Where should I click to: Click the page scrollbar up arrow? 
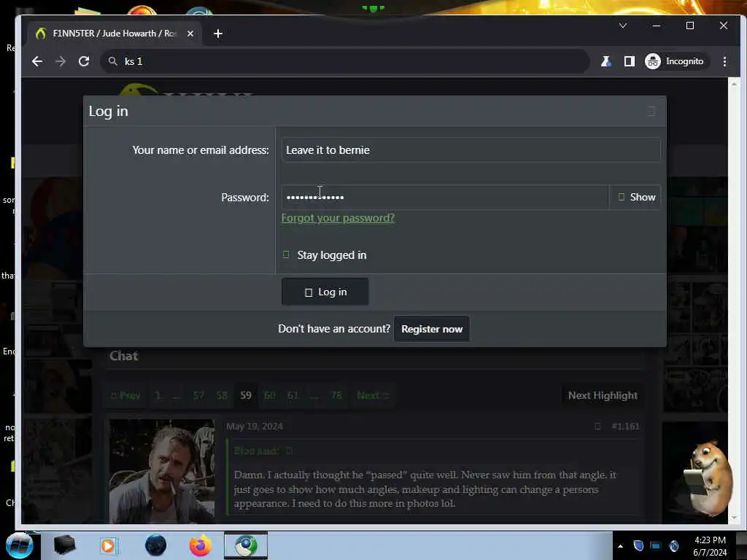pyautogui.click(x=734, y=83)
